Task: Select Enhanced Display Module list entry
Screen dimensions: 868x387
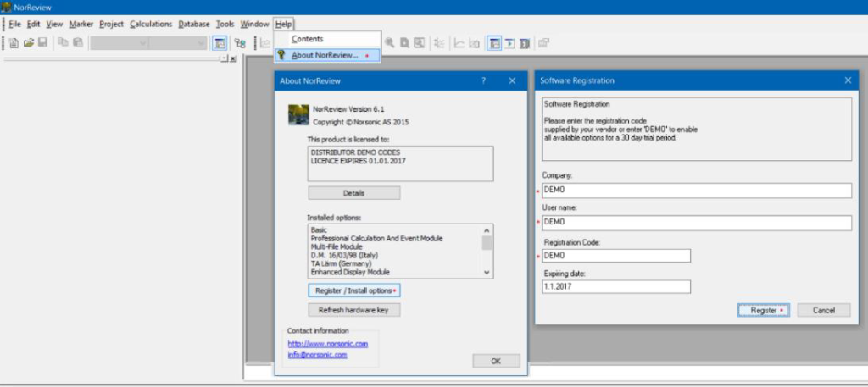Action: click(350, 272)
